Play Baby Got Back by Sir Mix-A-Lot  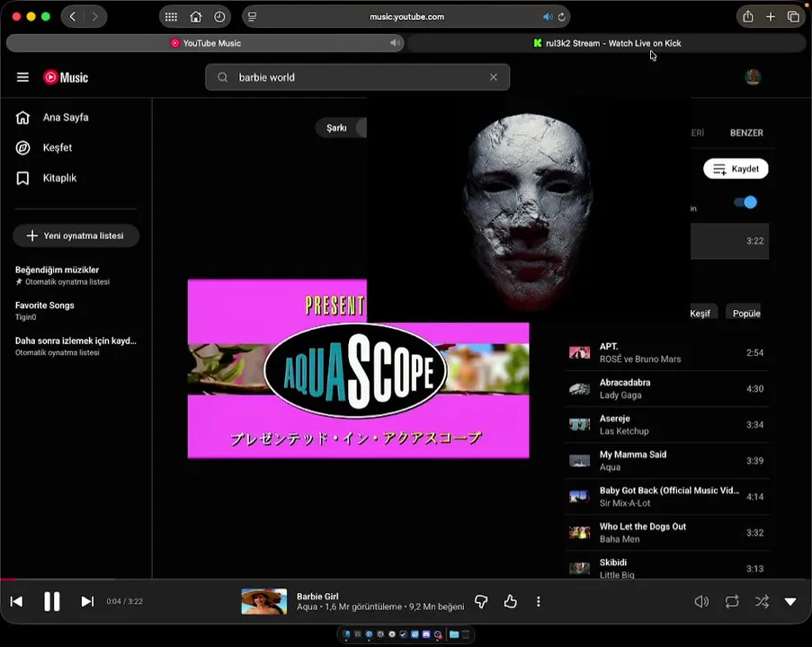666,496
